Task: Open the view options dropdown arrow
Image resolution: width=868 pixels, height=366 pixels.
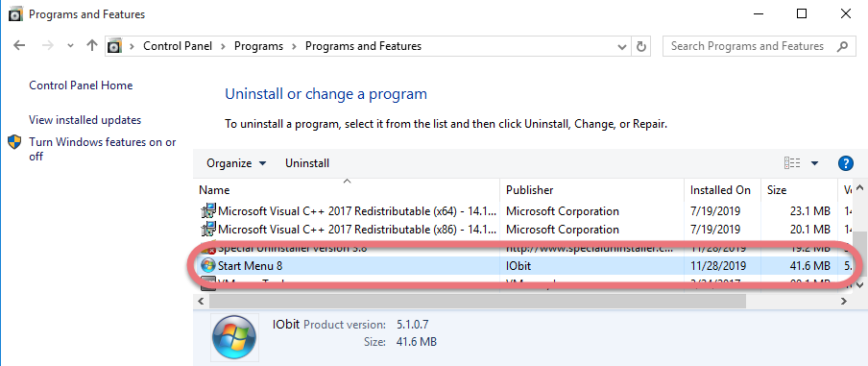Action: [814, 163]
